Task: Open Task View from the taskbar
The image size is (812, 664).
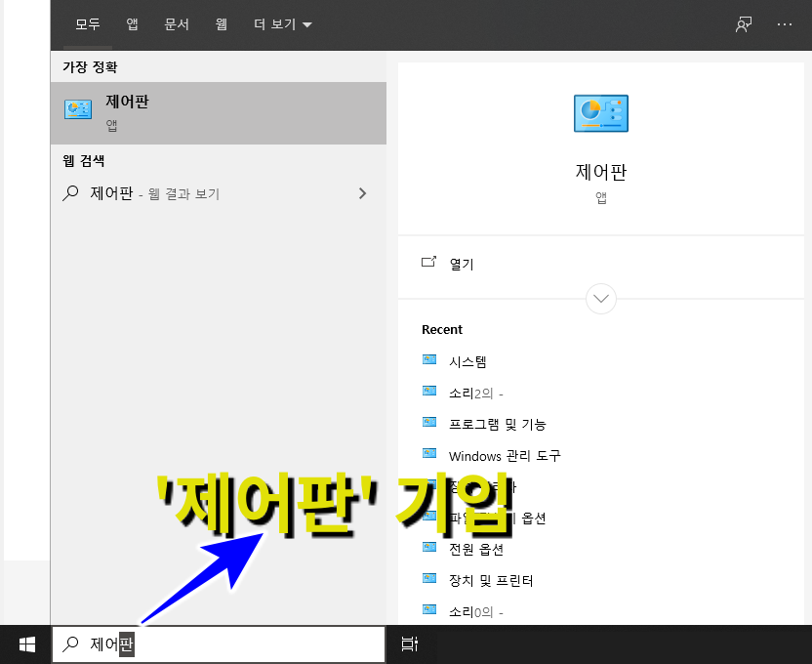Action: [x=410, y=643]
